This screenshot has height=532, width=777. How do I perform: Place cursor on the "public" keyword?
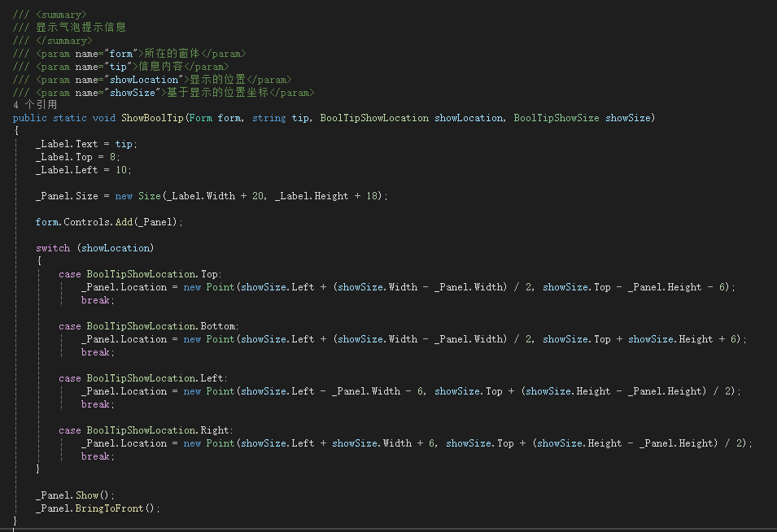click(30, 118)
